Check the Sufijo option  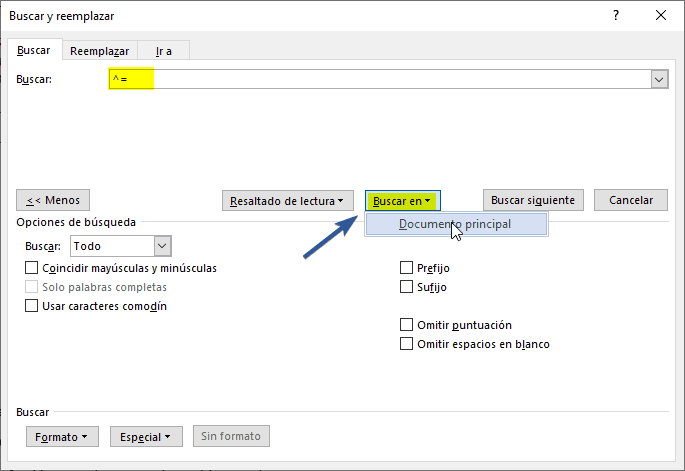pyautogui.click(x=406, y=287)
